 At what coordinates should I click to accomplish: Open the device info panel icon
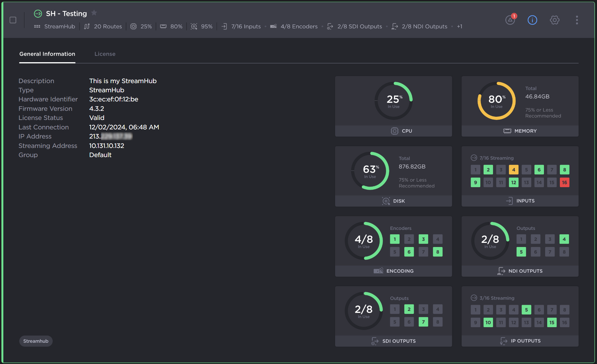pos(532,20)
